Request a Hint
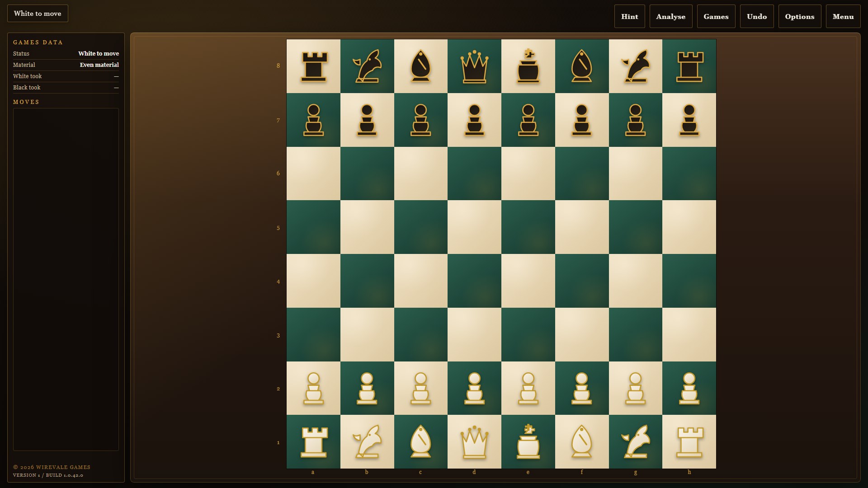The width and height of the screenshot is (868, 488). pyautogui.click(x=629, y=16)
